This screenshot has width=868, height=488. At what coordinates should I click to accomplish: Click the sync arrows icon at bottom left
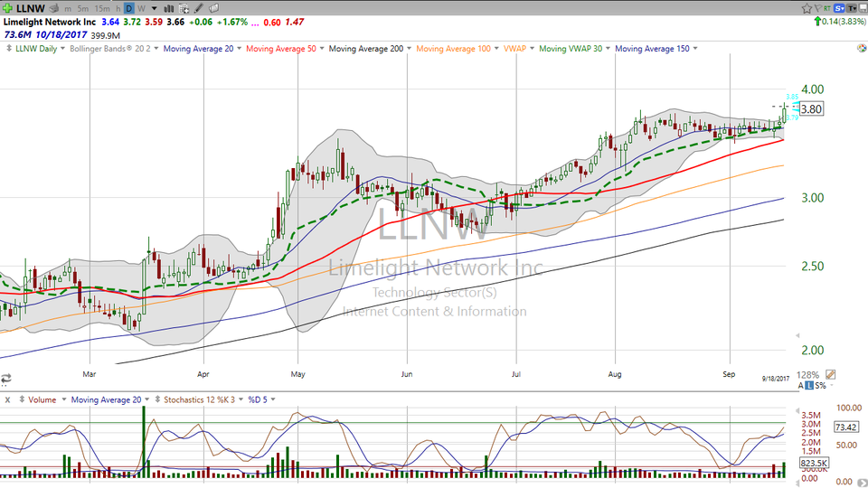click(6, 379)
